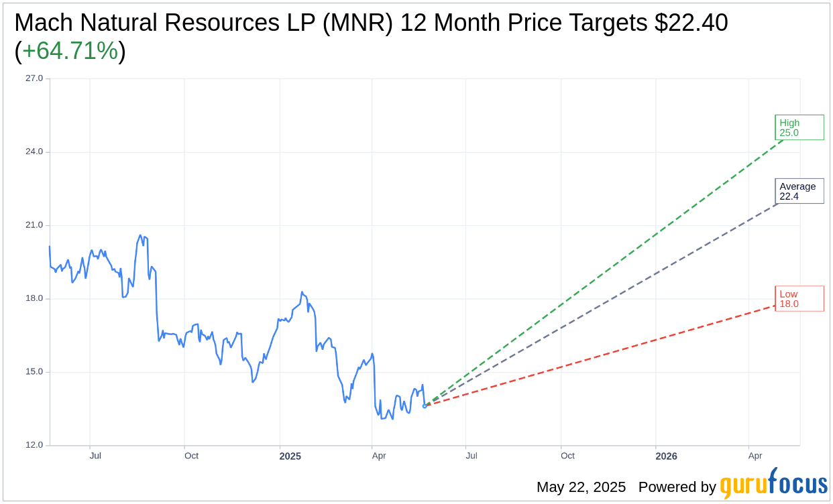Viewport: 833px width, 504px height.
Task: Click the 18.0 y-axis label
Action: (34, 298)
